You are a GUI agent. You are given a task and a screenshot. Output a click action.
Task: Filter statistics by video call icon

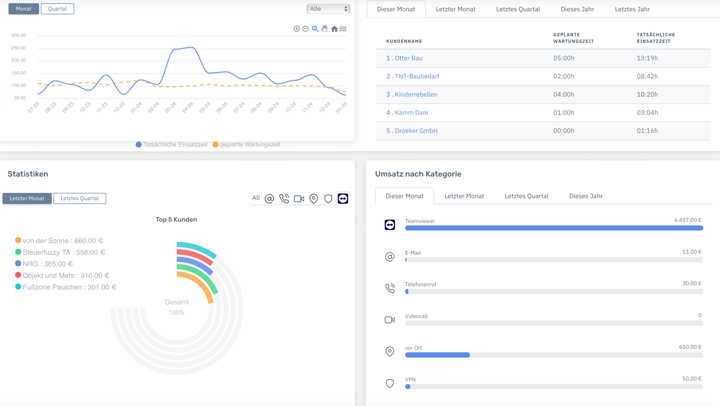pyautogui.click(x=299, y=199)
